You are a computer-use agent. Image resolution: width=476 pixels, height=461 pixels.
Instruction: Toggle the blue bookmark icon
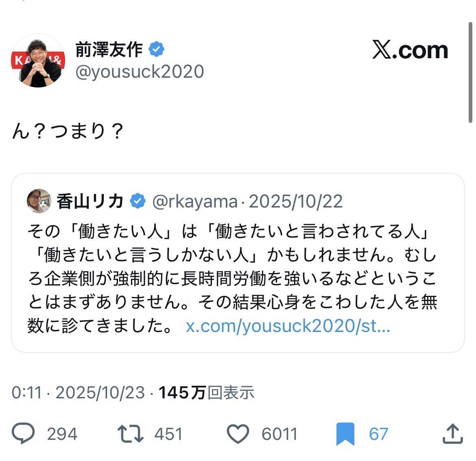coord(345,434)
